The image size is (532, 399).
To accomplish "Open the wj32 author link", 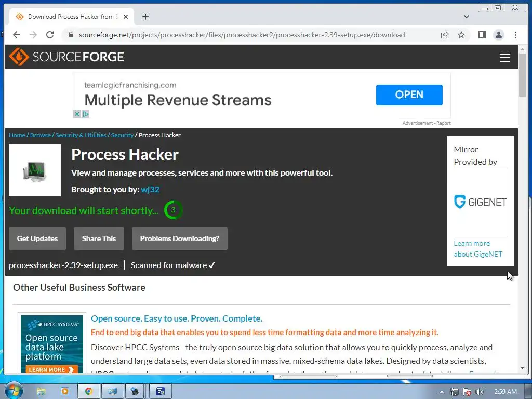I will click(x=150, y=189).
